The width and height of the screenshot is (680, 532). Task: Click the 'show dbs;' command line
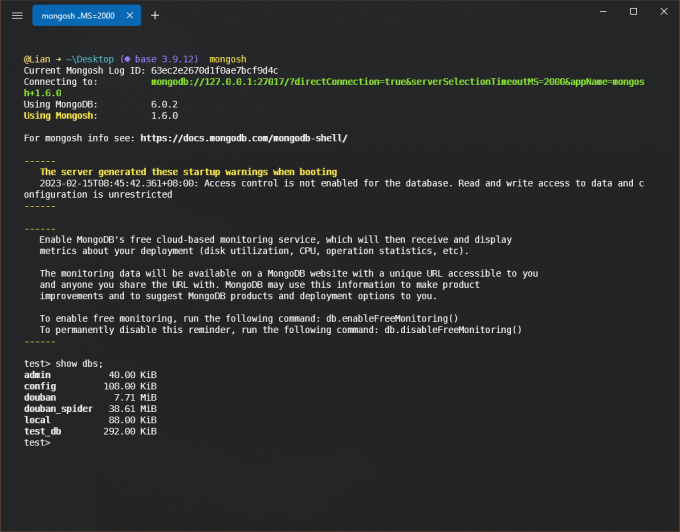[x=63, y=364]
